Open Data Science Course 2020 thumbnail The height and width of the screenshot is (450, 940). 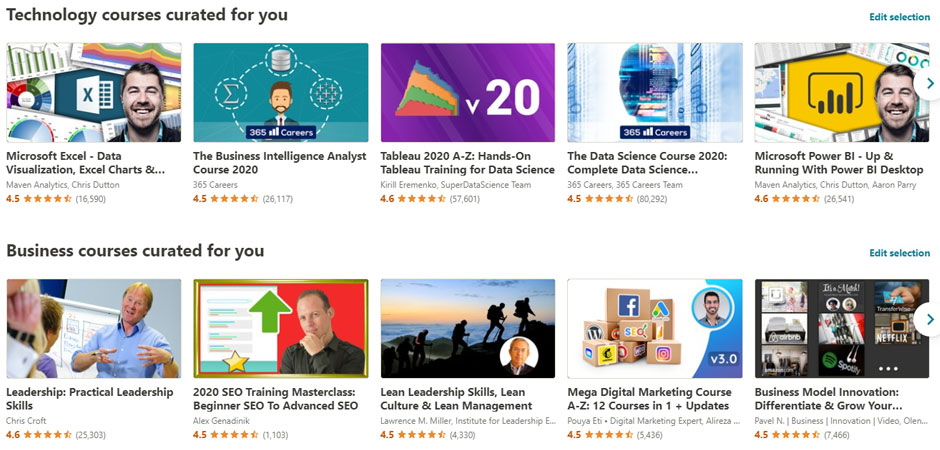click(x=655, y=92)
